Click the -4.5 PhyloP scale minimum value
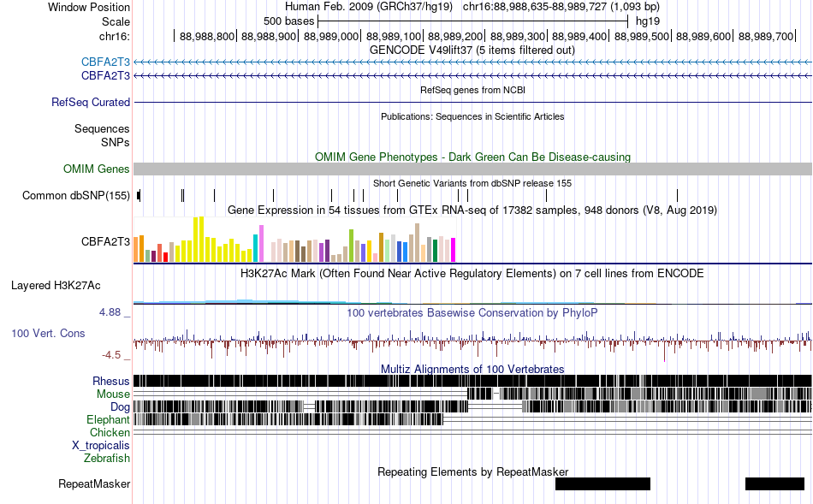Viewport: 813px width, 504px height. pyautogui.click(x=111, y=354)
